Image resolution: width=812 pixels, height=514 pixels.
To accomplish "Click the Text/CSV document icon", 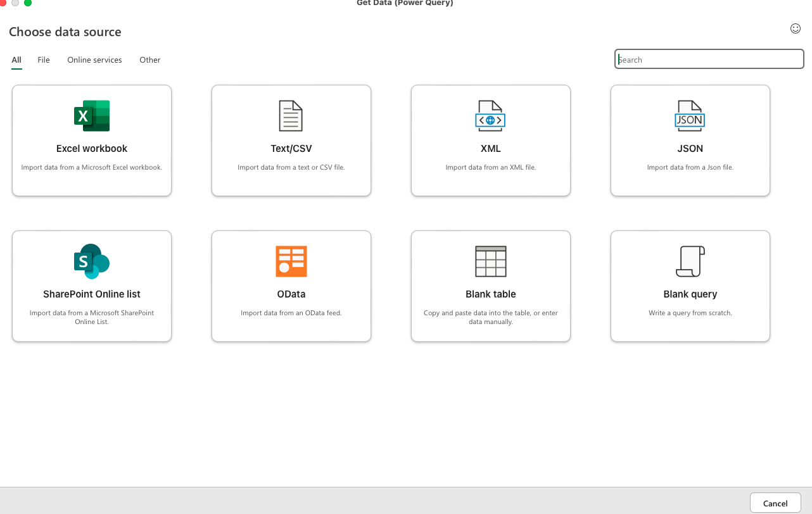I will click(291, 116).
